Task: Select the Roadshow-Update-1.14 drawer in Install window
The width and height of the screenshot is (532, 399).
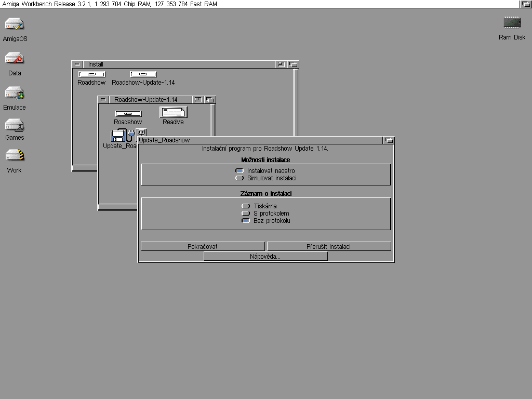Action: point(143,74)
